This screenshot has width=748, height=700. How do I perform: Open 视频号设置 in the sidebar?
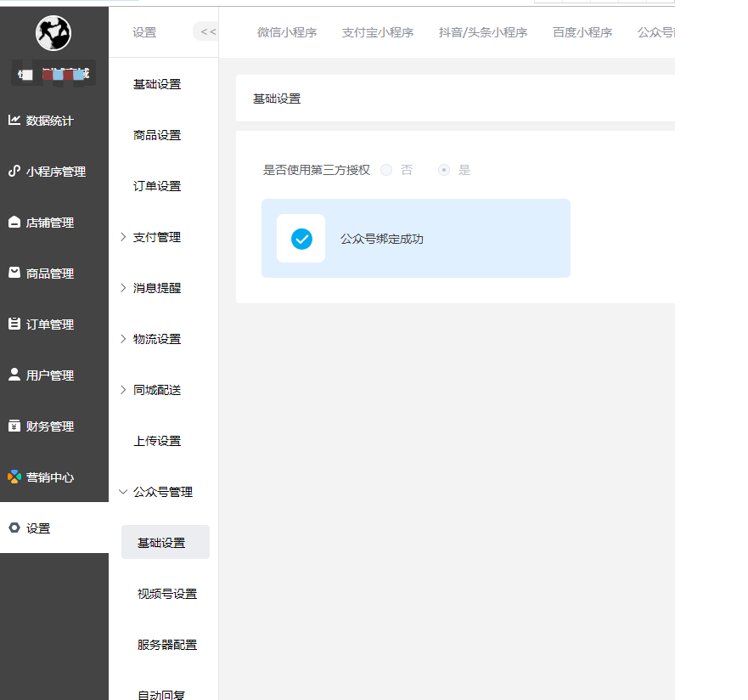click(x=167, y=594)
